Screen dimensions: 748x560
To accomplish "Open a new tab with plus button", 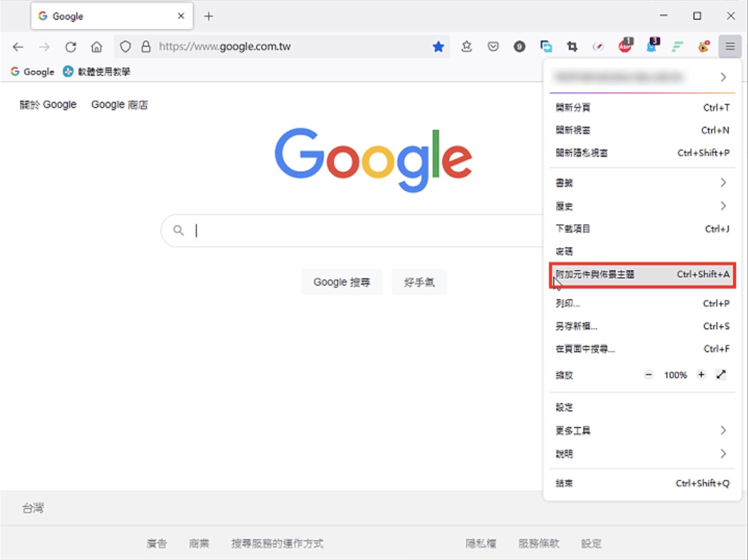I will pyautogui.click(x=208, y=16).
